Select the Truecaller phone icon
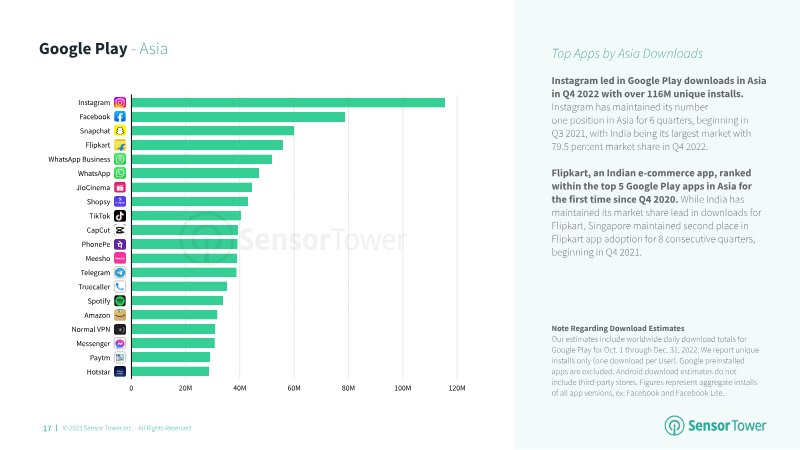Viewport: 800px width, 450px height. pyautogui.click(x=120, y=287)
